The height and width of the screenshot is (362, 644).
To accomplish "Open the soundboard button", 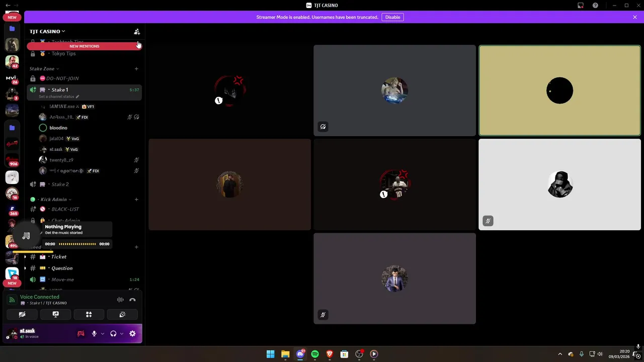I will [122, 314].
